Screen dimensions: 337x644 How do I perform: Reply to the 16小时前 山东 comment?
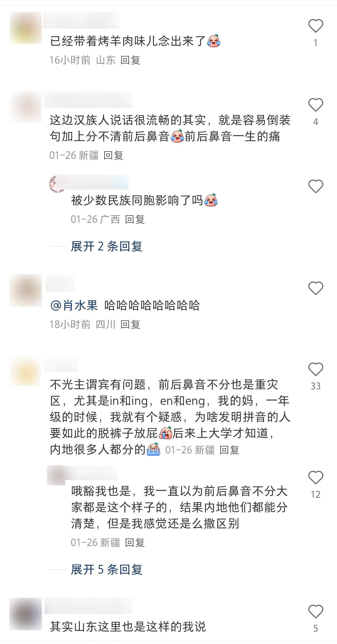(x=130, y=60)
